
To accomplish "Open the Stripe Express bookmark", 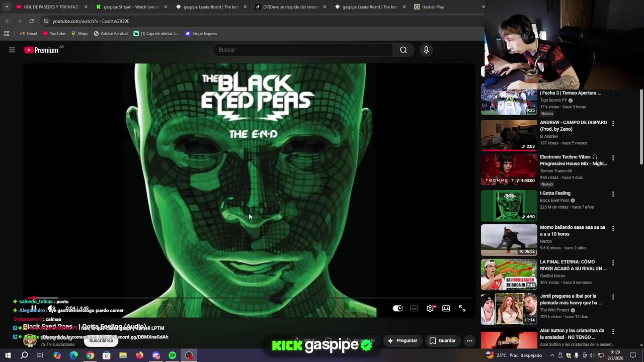I will [x=201, y=34].
